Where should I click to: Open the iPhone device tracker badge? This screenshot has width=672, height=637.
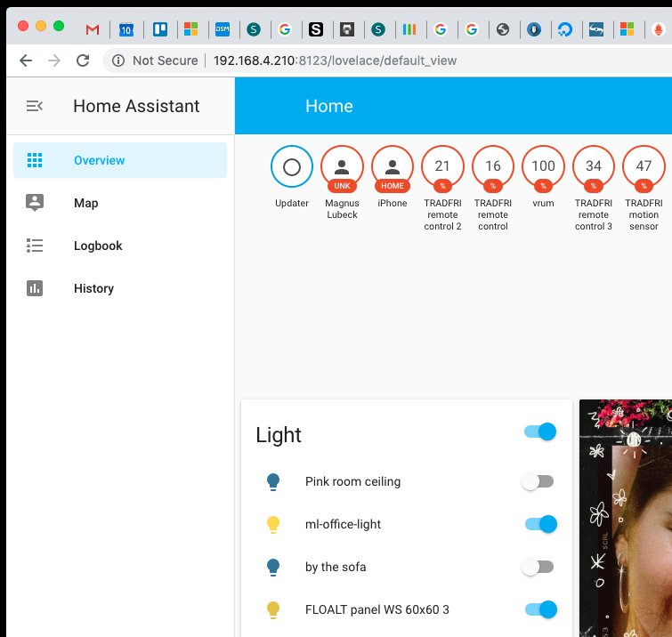point(392,167)
